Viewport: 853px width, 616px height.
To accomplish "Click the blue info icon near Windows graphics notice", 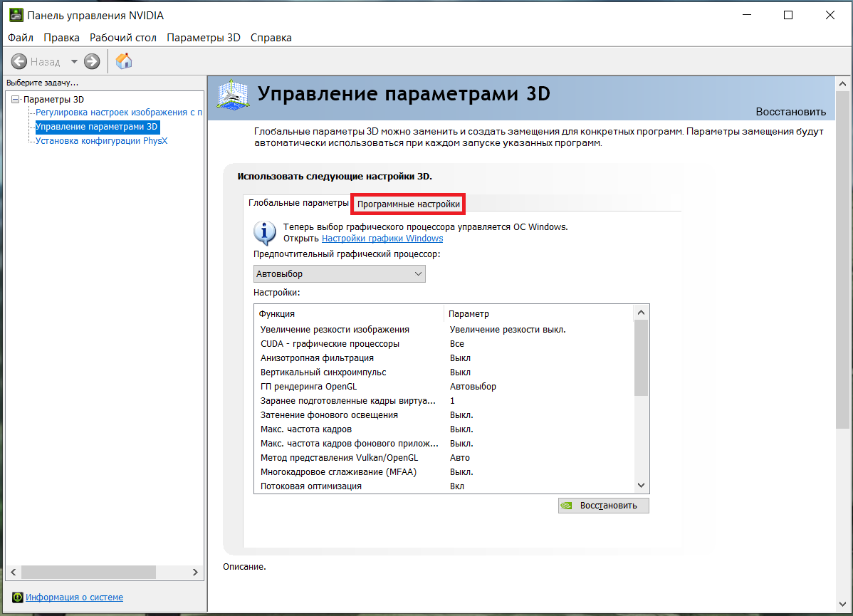I will click(x=265, y=233).
